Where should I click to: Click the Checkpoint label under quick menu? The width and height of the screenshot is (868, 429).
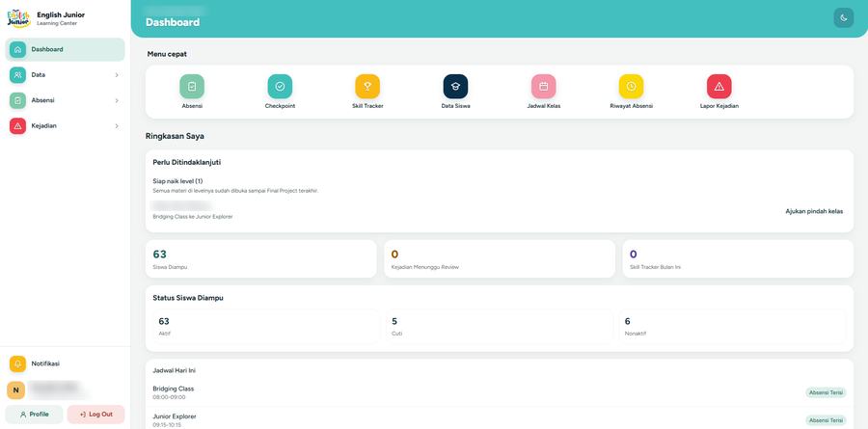click(280, 106)
